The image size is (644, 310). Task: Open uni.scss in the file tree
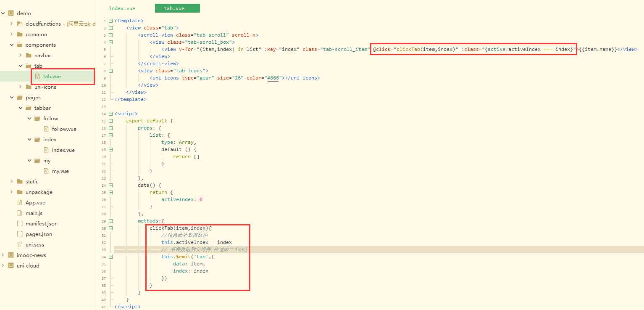tap(34, 245)
